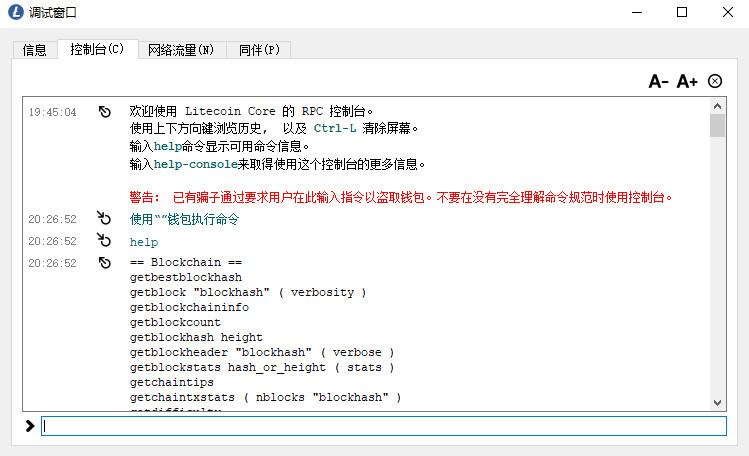Click the 'getblockhash height' line
This screenshot has width=749, height=456.
point(196,337)
